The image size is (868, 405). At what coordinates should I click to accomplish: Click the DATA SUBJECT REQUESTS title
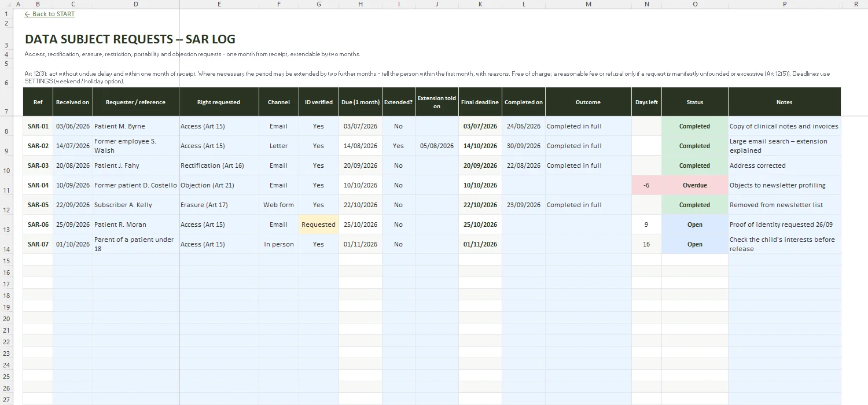(x=130, y=39)
